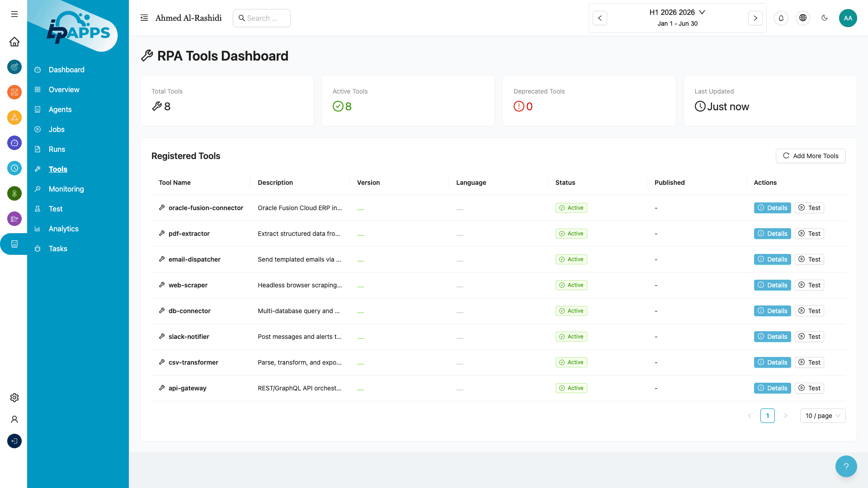The image size is (868, 488).
Task: Open the 10 / page size dropdown
Action: tap(822, 416)
